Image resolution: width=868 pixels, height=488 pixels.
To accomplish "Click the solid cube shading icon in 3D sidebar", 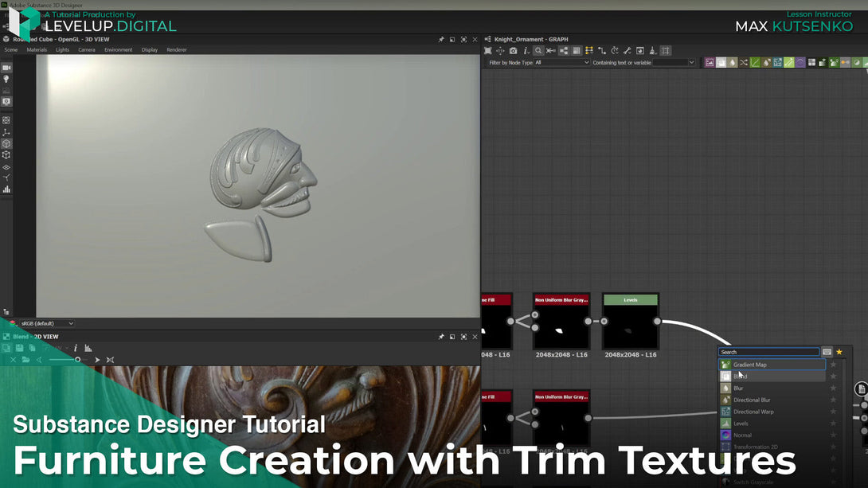I will tap(6, 144).
